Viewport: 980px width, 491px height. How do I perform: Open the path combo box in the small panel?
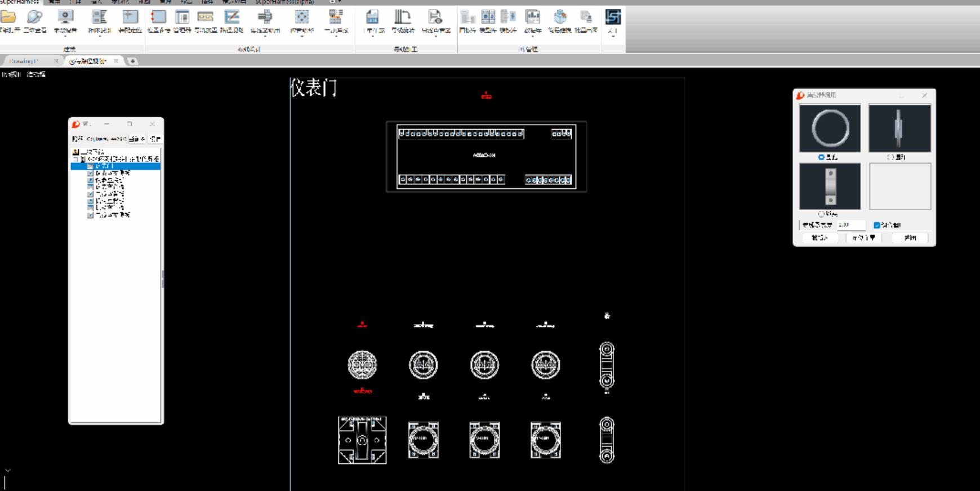tap(106, 139)
